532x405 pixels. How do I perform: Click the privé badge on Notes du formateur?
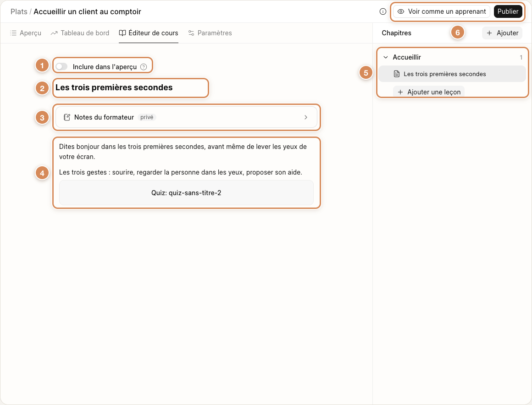click(x=147, y=117)
